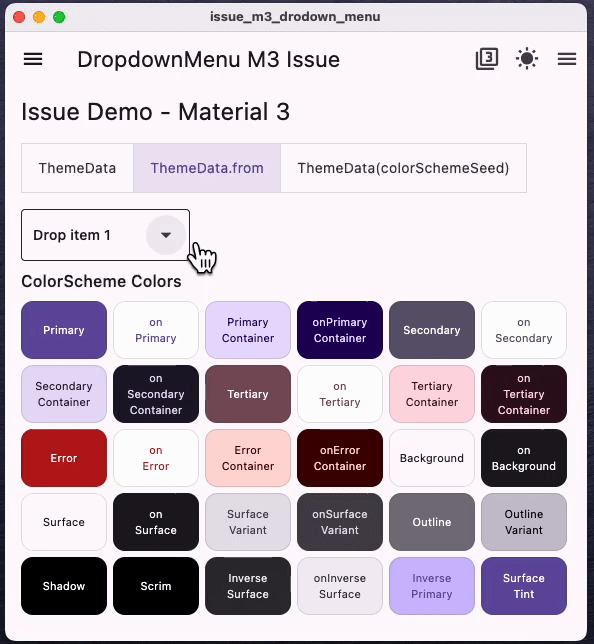The image size is (594, 644).
Task: Click the issue_m3_drodown_menu window title
Action: pos(295,17)
